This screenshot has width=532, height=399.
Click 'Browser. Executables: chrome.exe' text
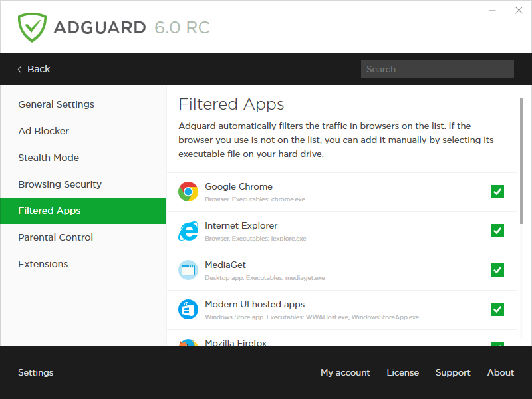(255, 199)
